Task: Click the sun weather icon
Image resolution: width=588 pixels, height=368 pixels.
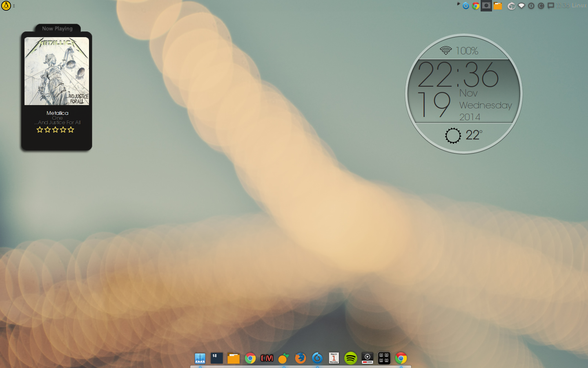Action: pyautogui.click(x=453, y=136)
